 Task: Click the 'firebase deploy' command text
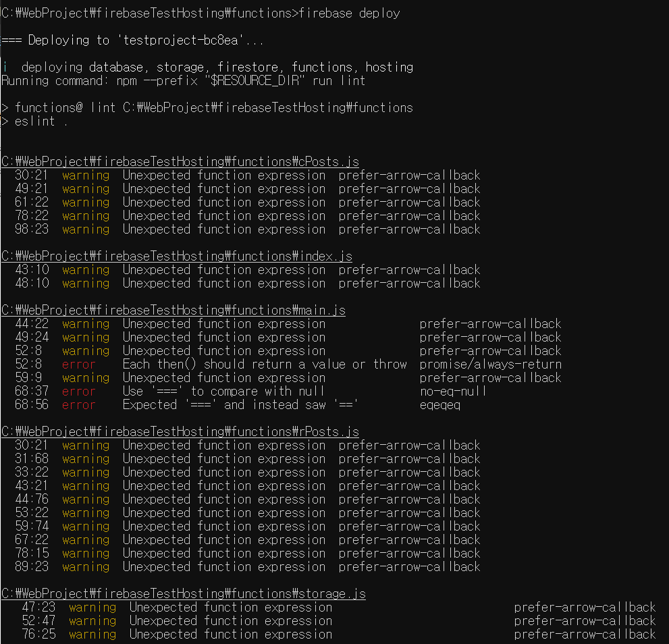[x=349, y=14]
